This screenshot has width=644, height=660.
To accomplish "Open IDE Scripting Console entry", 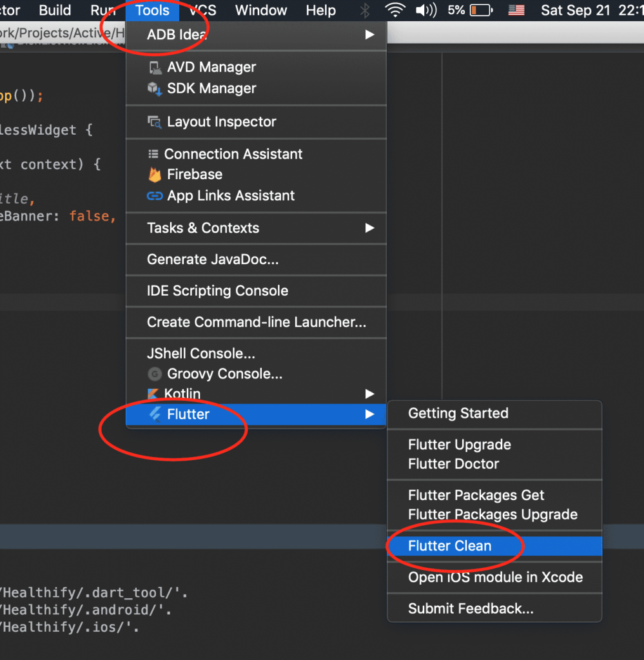I will coord(257,291).
